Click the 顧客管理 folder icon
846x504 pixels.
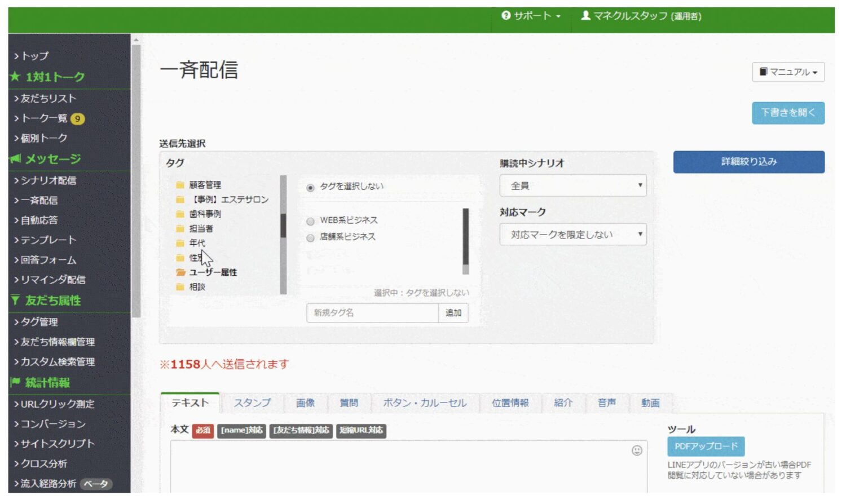[180, 185]
